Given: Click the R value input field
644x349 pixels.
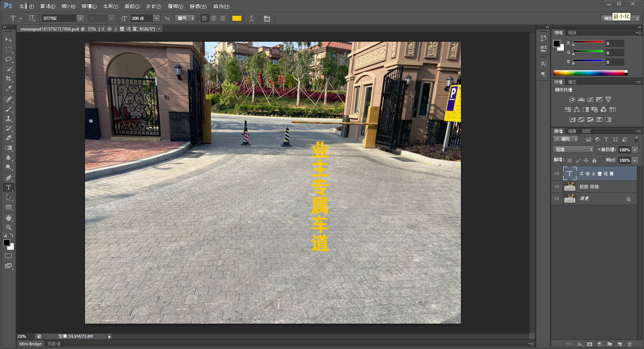Looking at the screenshot, I should pyautogui.click(x=615, y=44).
